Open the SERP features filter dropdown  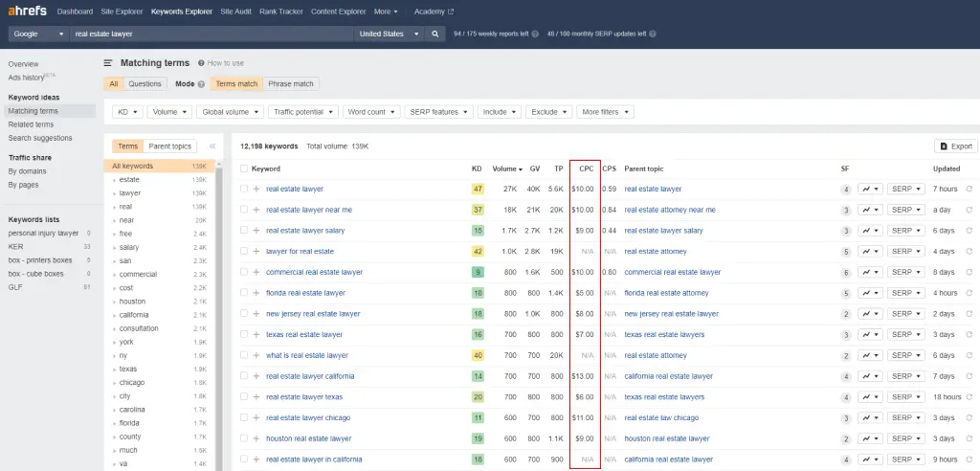438,112
